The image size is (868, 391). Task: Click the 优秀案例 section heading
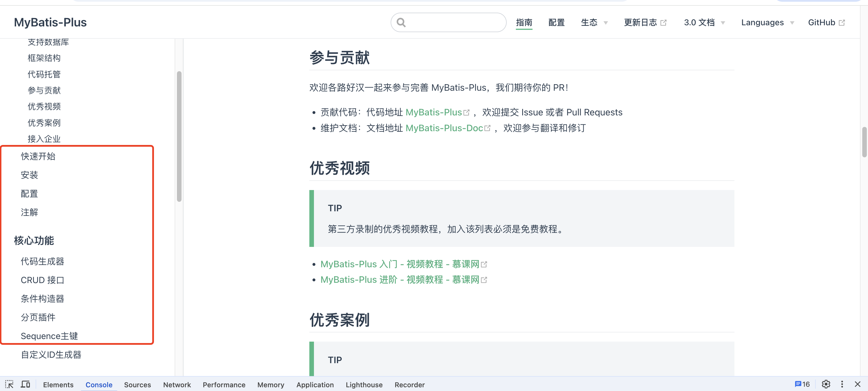coord(339,320)
